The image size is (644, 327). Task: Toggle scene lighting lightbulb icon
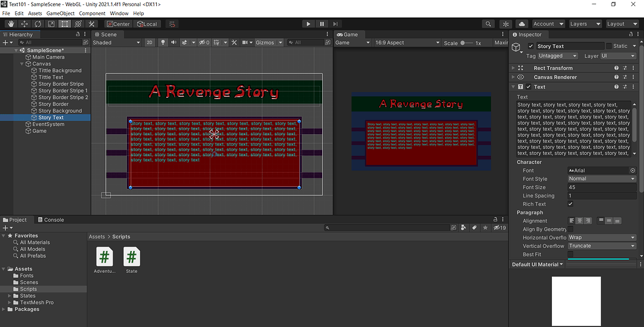coord(163,43)
